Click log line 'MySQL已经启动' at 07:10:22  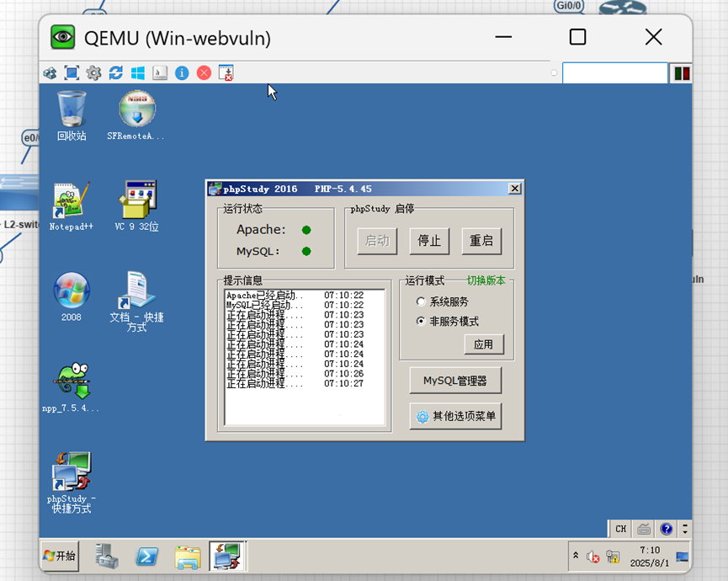(x=295, y=305)
